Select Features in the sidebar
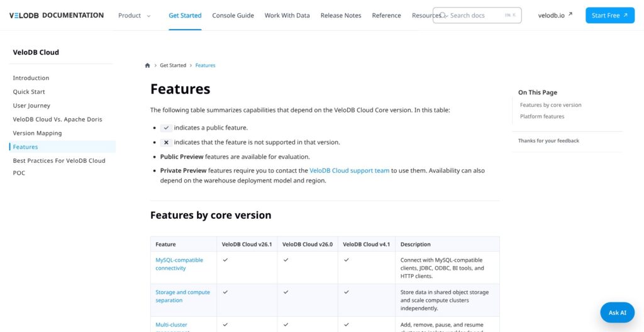 click(x=62, y=147)
